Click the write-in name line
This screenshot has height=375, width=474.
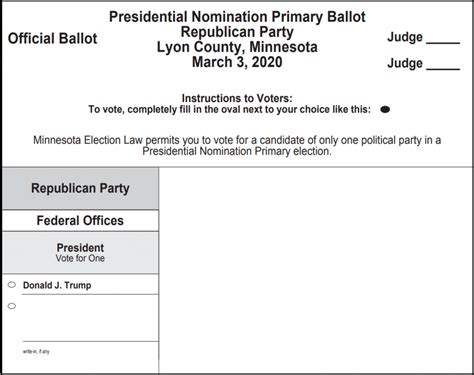(90, 341)
